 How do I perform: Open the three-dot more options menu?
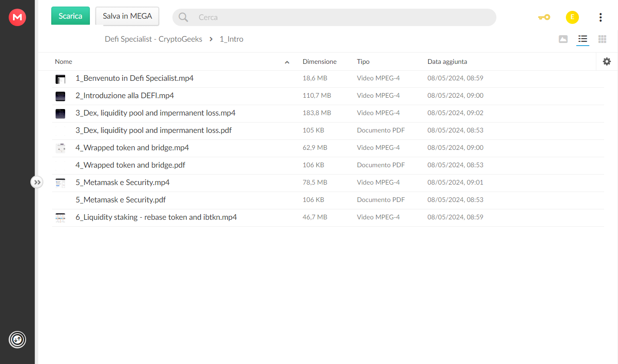tap(601, 17)
